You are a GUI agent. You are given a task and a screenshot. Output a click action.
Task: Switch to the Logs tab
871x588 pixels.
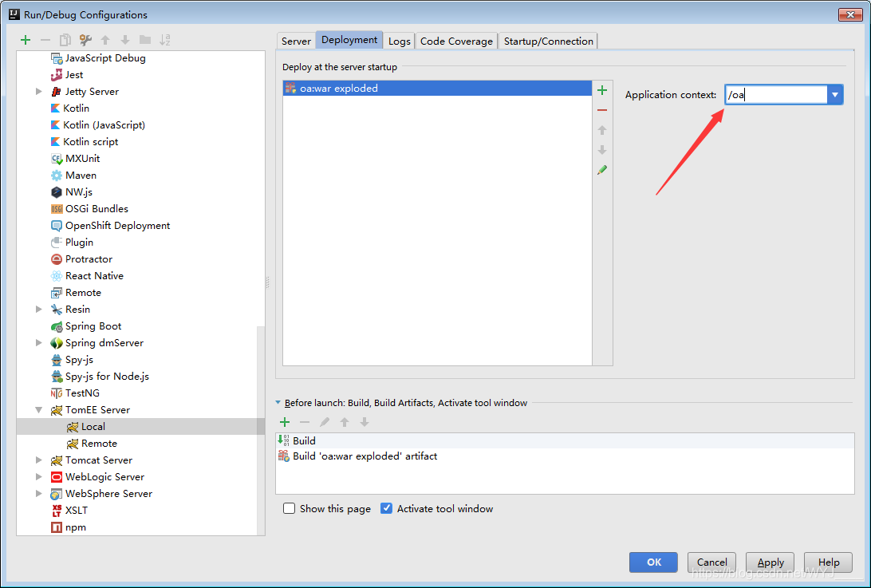click(x=400, y=41)
